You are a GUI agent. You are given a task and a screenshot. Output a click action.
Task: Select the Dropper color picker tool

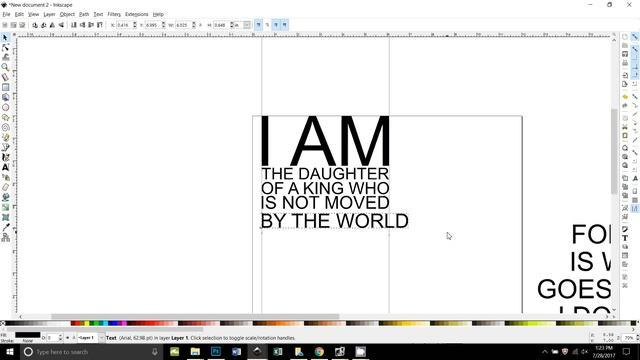5,227
